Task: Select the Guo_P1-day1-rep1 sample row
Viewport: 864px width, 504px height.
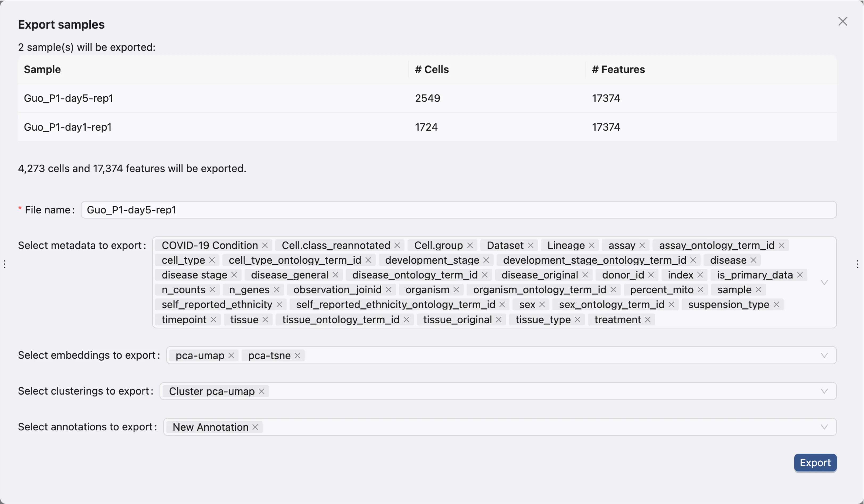Action: [427, 127]
